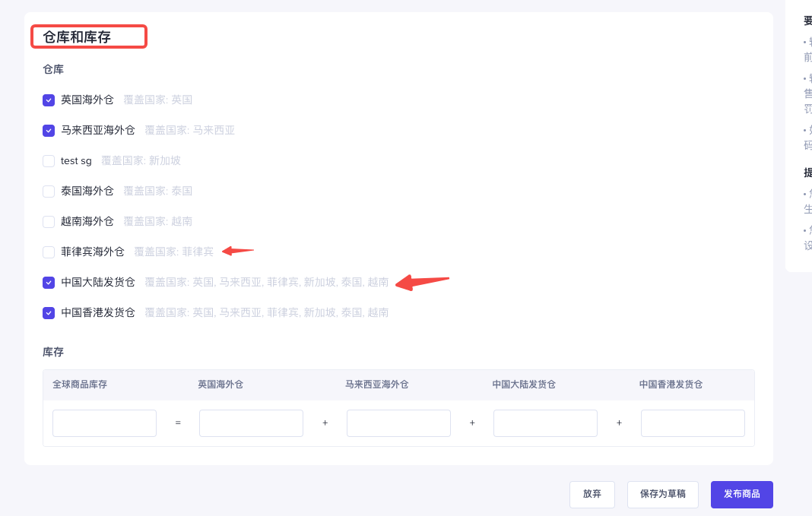Click the 越南海外仓 label text
Image resolution: width=812 pixels, height=516 pixels.
(87, 221)
